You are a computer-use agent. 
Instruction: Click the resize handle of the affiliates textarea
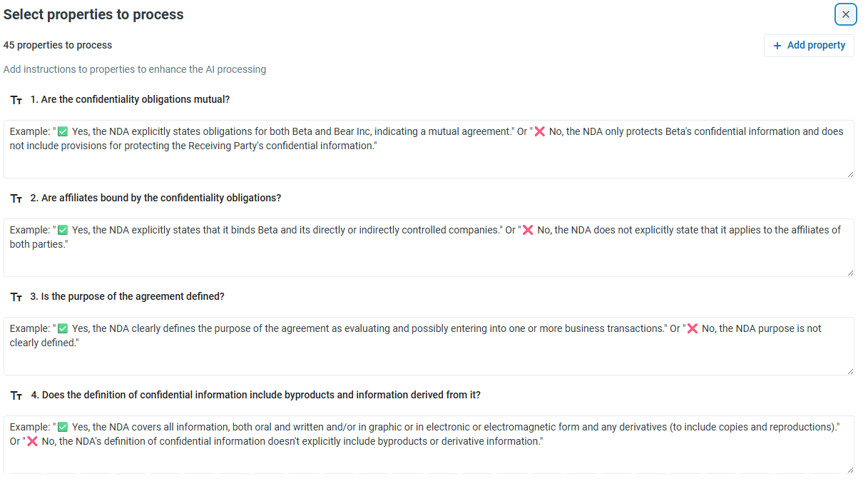[x=849, y=272]
